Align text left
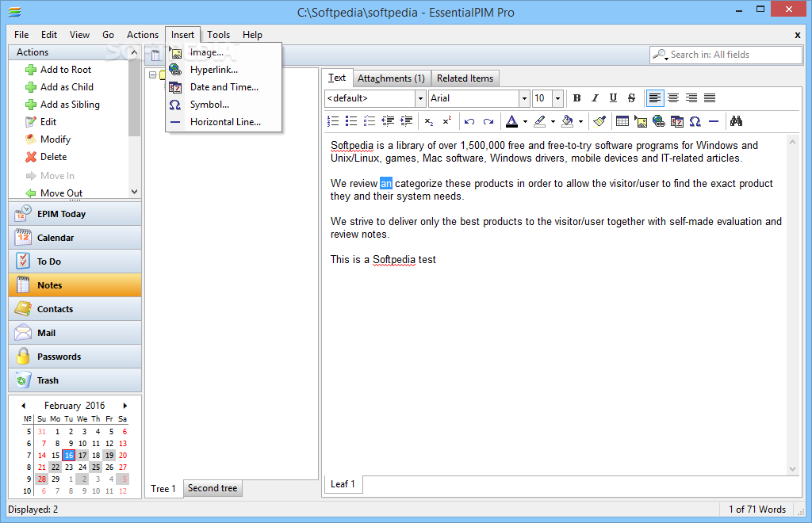The width and height of the screenshot is (812, 523). [x=655, y=97]
